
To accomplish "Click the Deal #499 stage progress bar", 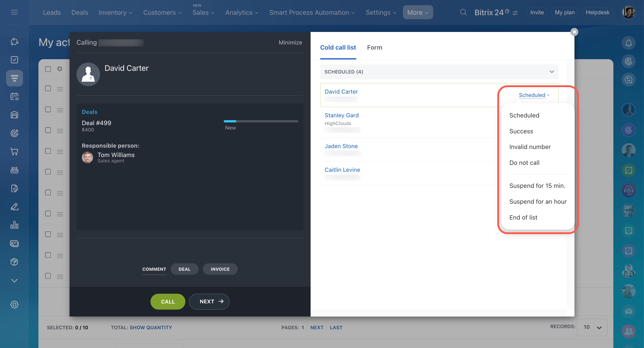I will pyautogui.click(x=261, y=121).
